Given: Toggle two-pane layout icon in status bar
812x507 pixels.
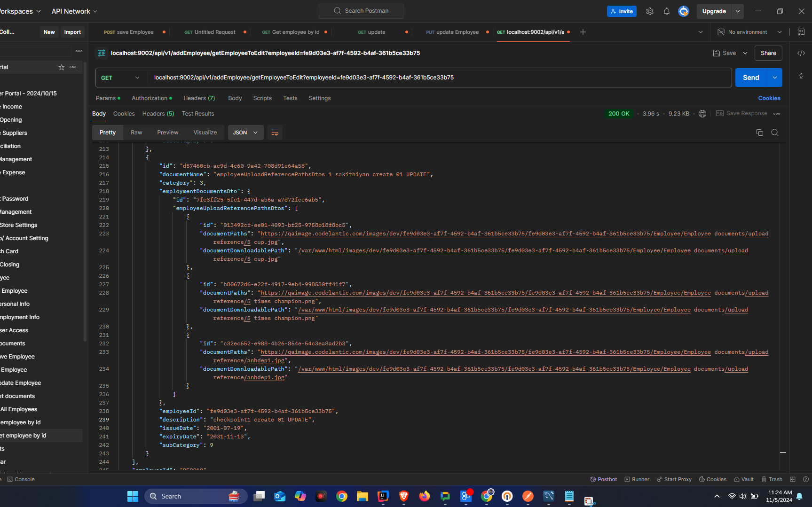Looking at the screenshot, I should pos(793,479).
